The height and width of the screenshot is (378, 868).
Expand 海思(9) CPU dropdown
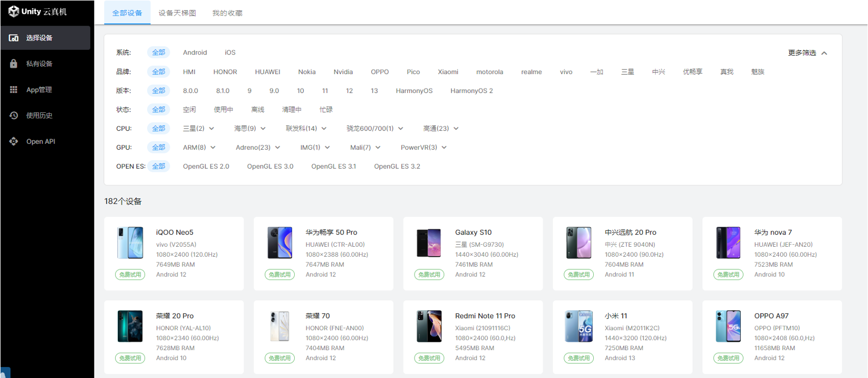pyautogui.click(x=250, y=128)
